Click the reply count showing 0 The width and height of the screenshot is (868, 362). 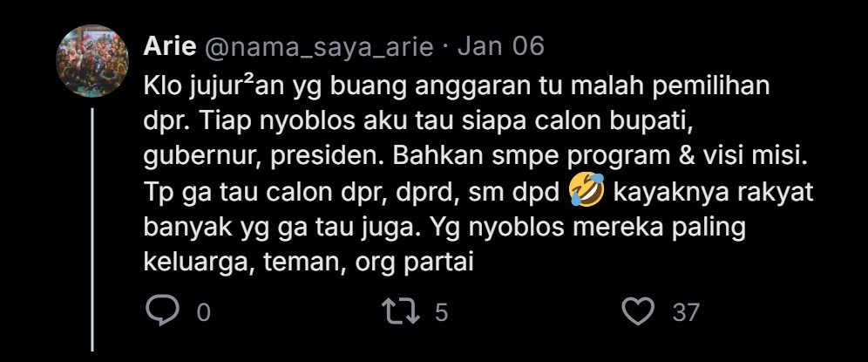tap(204, 313)
